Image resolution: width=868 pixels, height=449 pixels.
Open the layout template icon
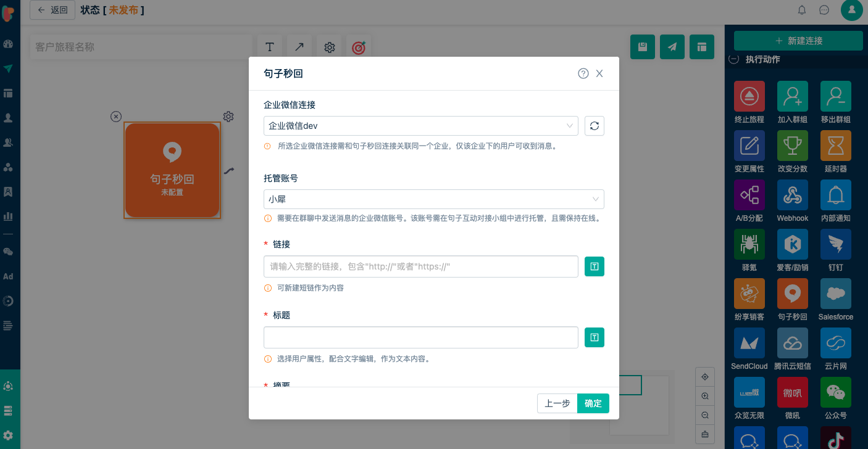pyautogui.click(x=702, y=47)
